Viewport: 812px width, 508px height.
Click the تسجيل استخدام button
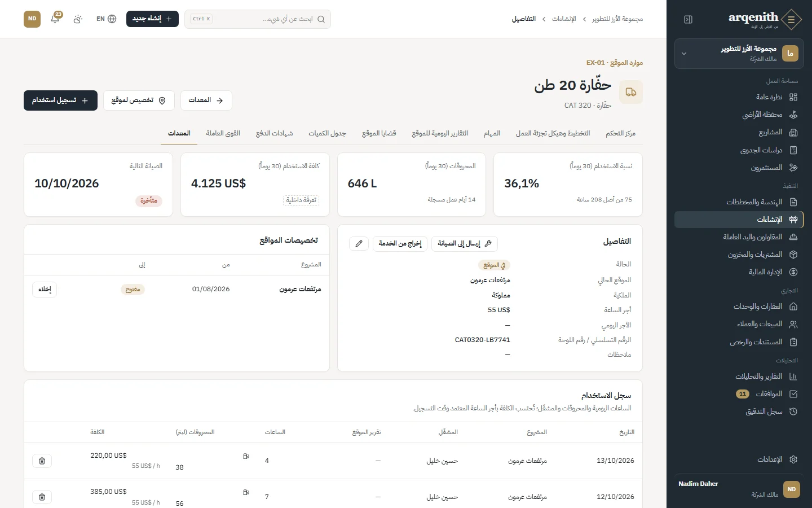click(x=60, y=100)
